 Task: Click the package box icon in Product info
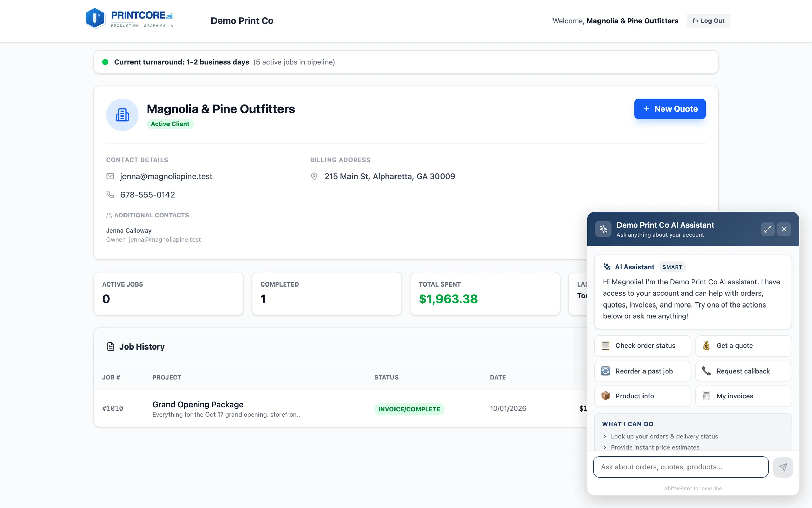pos(605,396)
